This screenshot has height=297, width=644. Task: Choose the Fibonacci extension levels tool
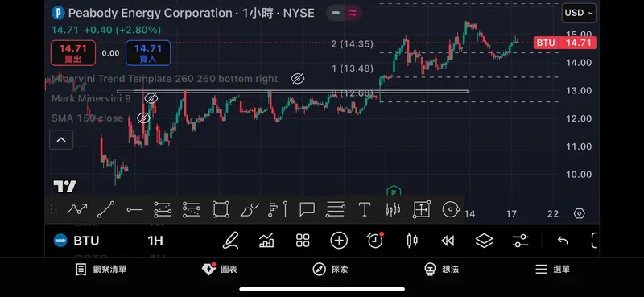click(192, 209)
